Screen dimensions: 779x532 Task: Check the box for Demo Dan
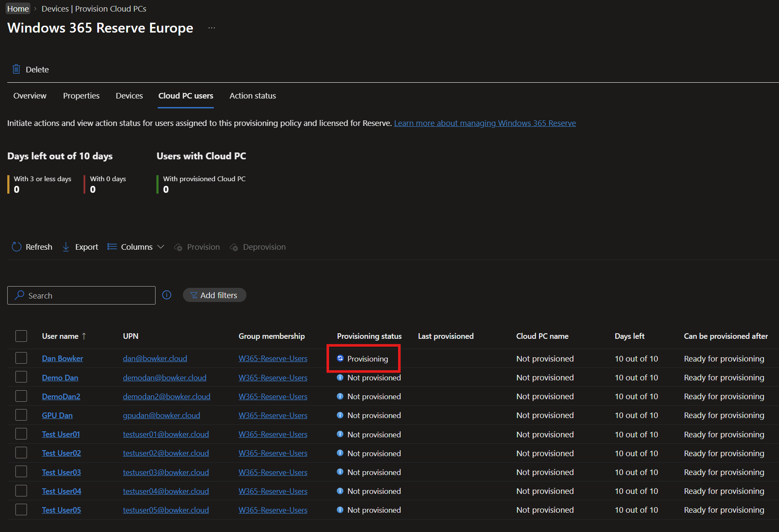tap(21, 377)
